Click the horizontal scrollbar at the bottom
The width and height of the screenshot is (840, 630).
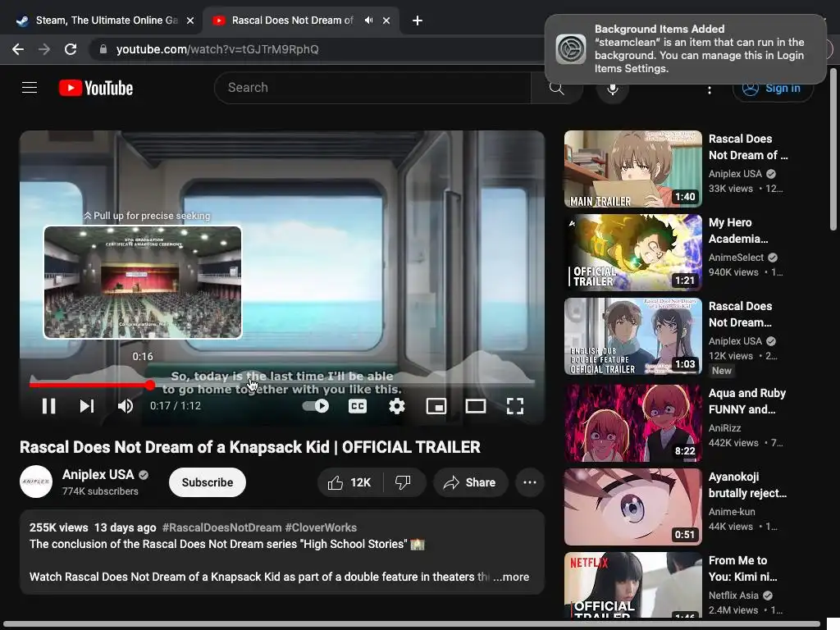[x=412, y=624]
